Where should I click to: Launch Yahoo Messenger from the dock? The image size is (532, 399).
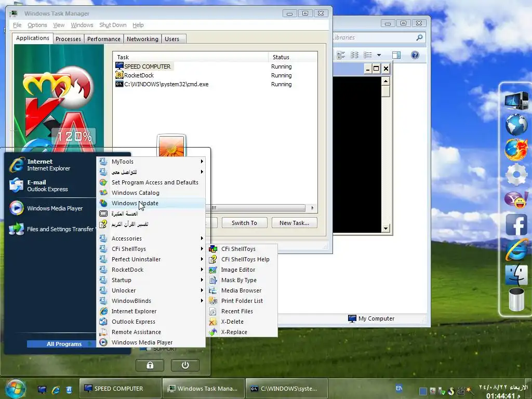tap(516, 199)
